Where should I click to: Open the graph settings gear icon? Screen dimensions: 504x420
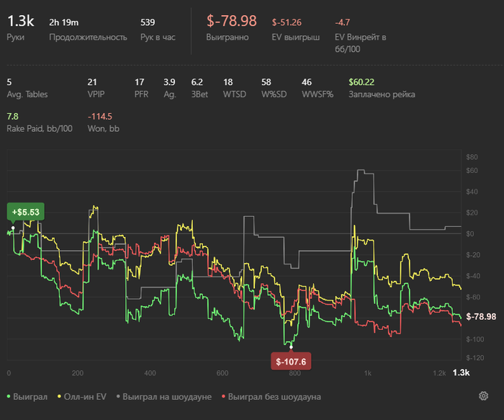click(483, 396)
